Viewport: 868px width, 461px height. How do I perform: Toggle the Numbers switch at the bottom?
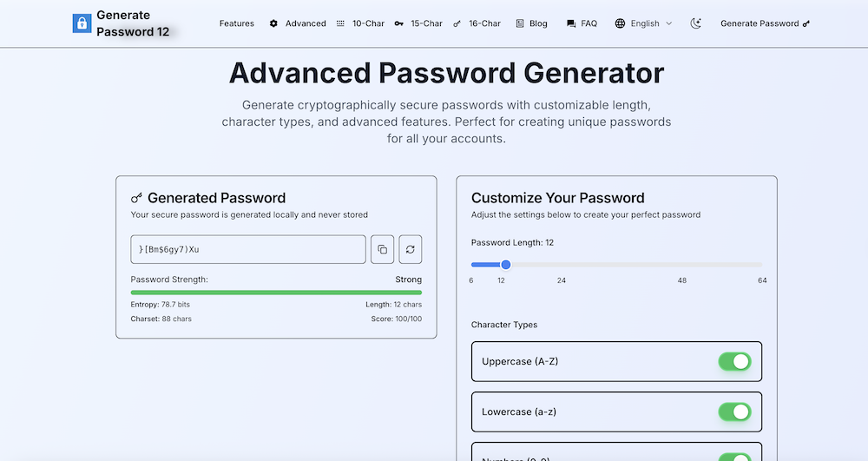(734, 457)
